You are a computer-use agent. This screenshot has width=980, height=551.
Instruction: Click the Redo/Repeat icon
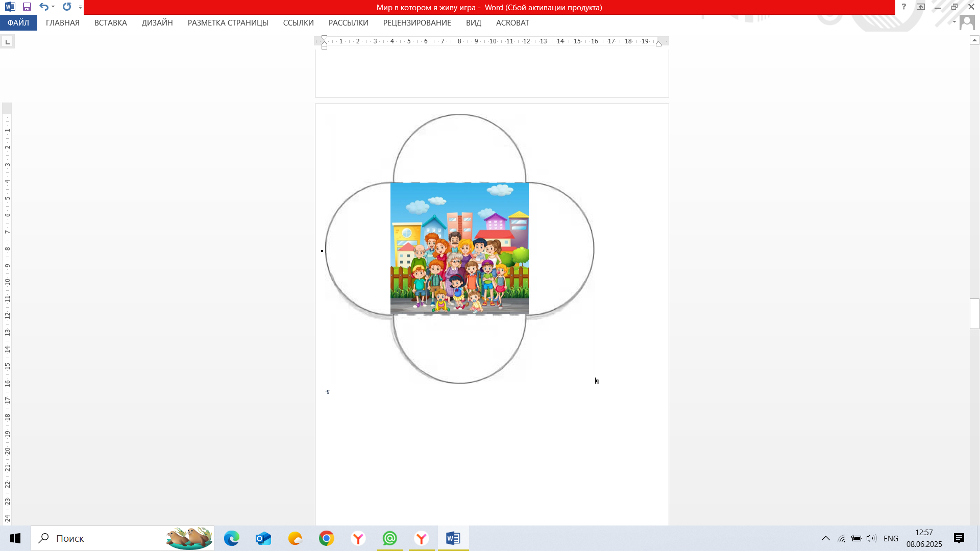click(67, 7)
